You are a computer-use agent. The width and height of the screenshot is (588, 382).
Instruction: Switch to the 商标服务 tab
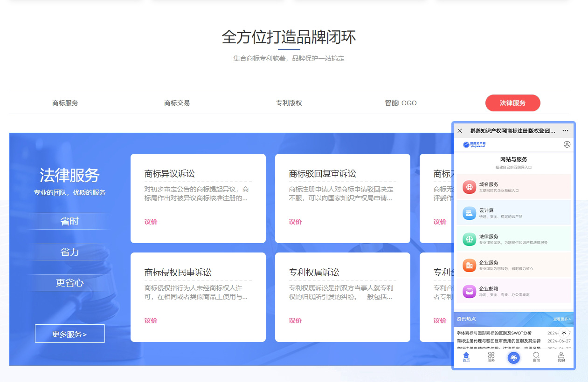pyautogui.click(x=65, y=103)
